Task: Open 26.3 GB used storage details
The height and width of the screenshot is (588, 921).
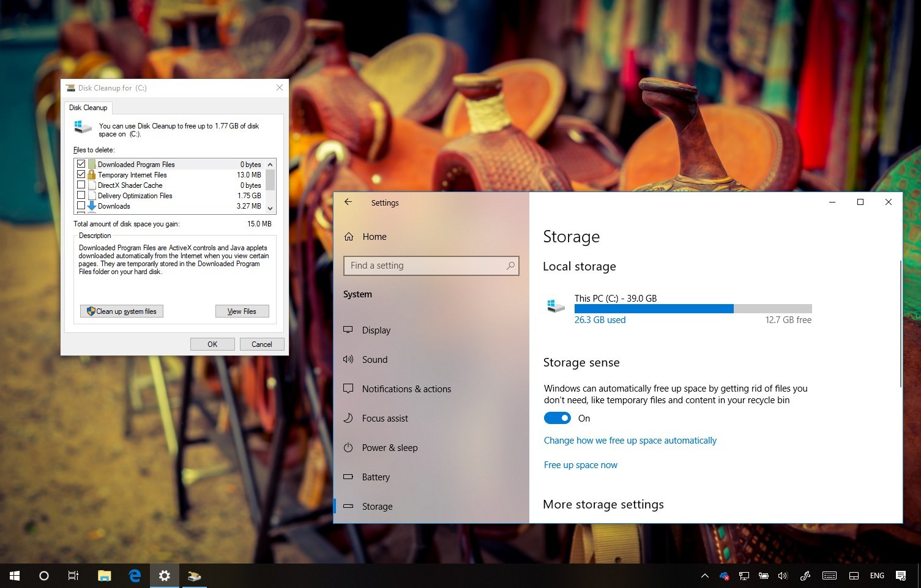Action: click(600, 320)
